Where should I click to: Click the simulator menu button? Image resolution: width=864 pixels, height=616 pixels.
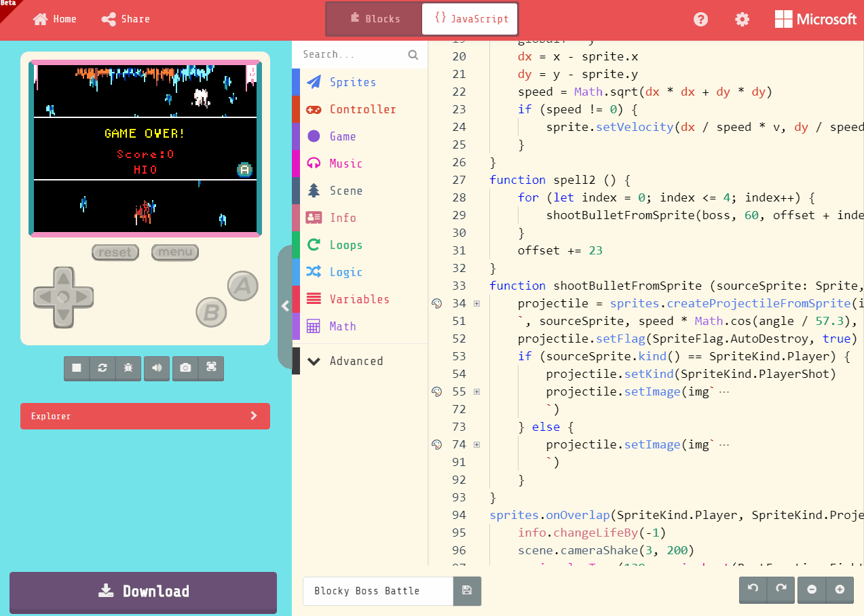point(175,252)
